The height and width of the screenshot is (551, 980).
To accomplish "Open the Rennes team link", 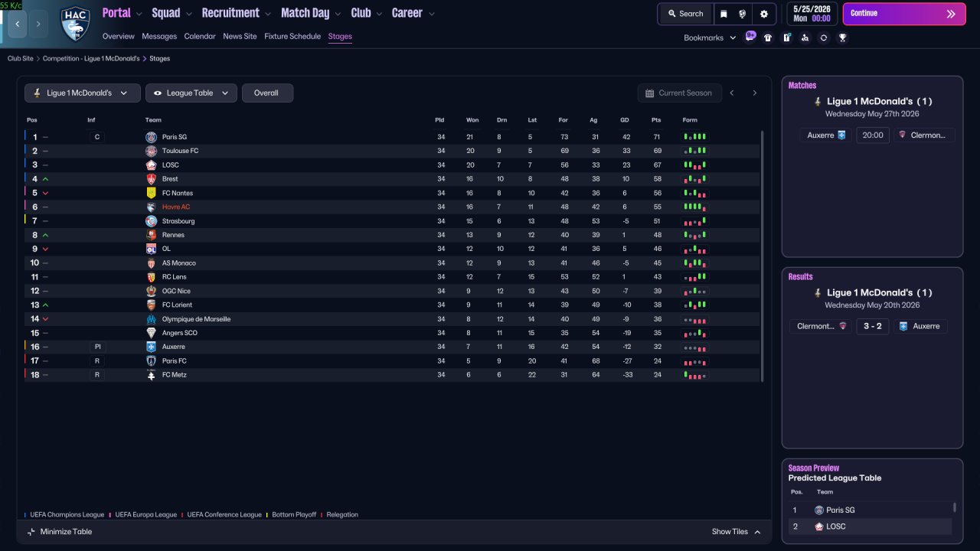I will coord(173,235).
